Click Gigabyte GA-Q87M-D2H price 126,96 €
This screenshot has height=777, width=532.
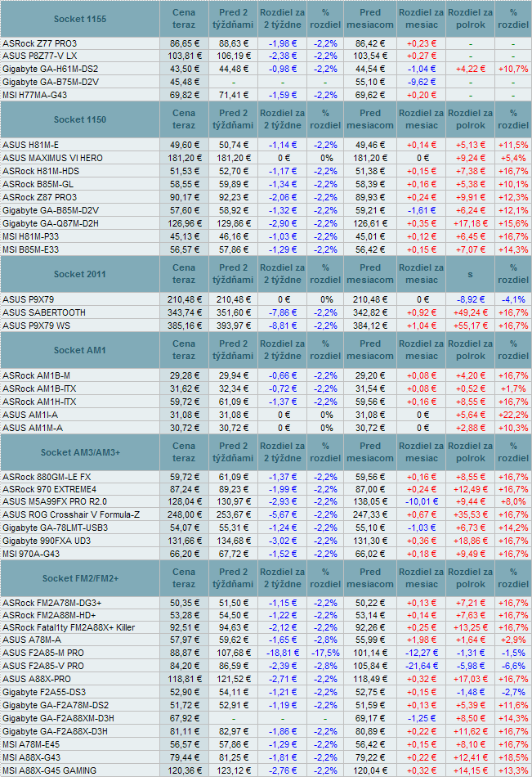[x=185, y=223]
